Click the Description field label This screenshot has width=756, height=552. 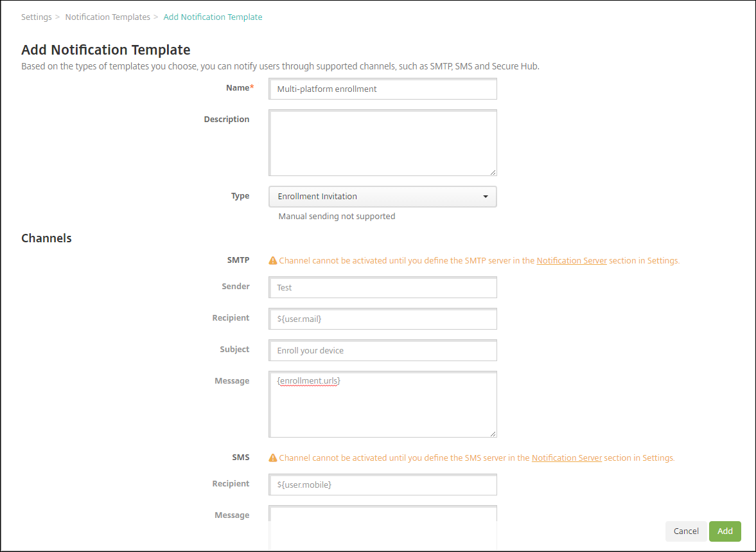[227, 119]
